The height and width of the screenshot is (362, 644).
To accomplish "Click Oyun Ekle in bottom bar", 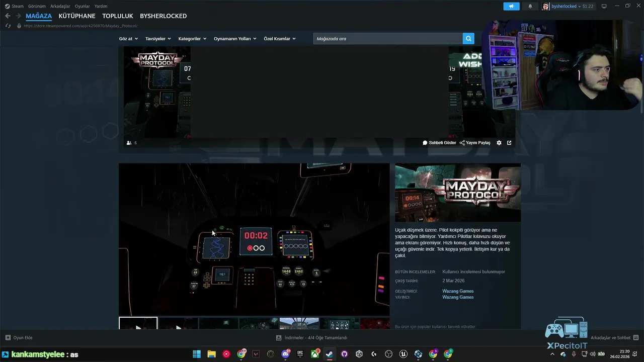I will [x=19, y=338].
